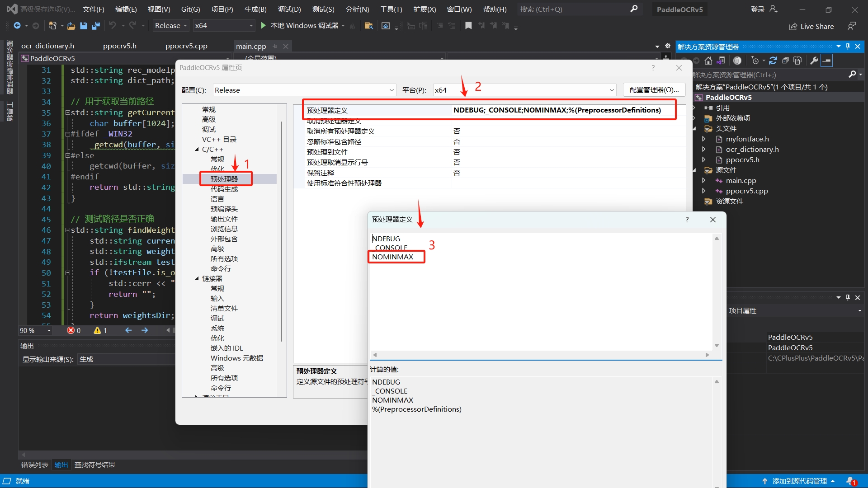
Task: Switch to the ocr_dictionary.h tab
Action: [47, 46]
